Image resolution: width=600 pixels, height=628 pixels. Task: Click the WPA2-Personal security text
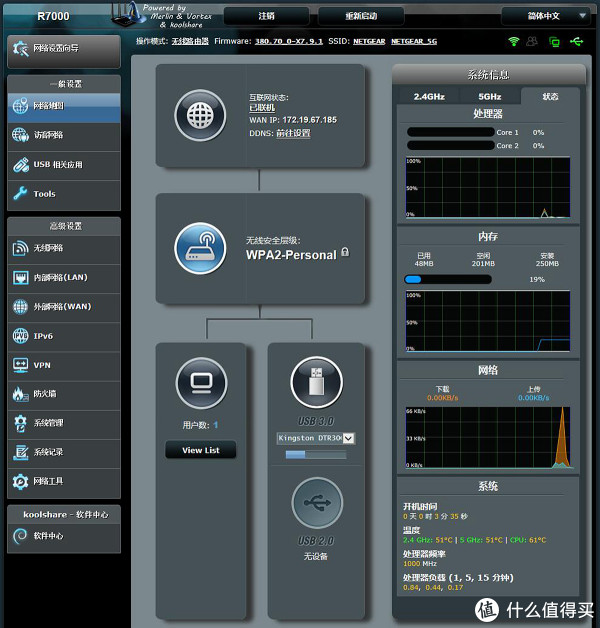pyautogui.click(x=291, y=255)
